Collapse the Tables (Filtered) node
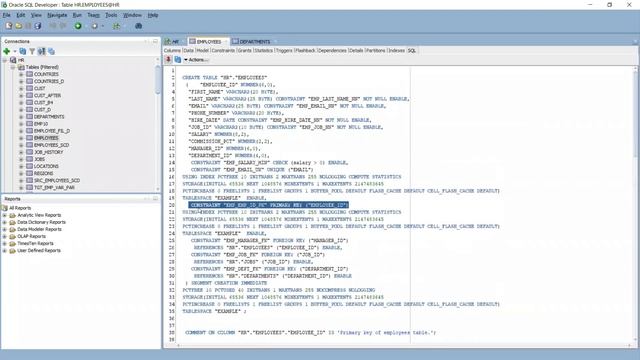The height and width of the screenshot is (360, 640). tap(13, 67)
